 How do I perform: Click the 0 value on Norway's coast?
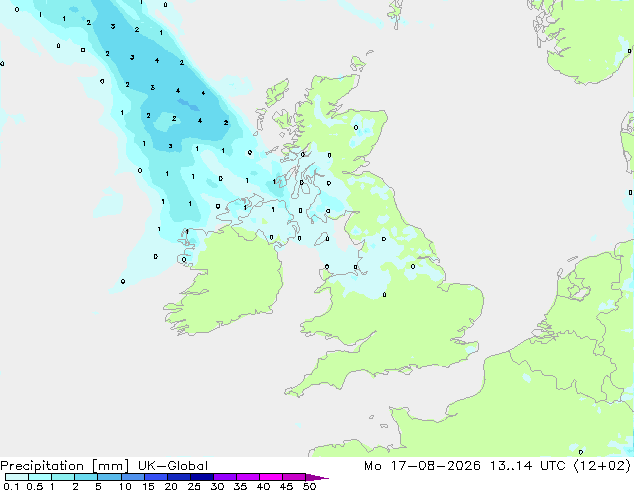pyautogui.click(x=629, y=51)
